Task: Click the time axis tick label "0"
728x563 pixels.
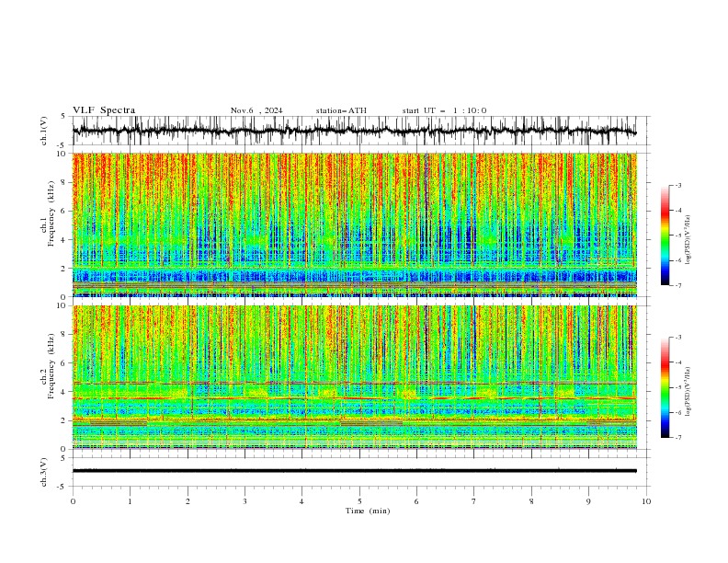Action: 73,501
